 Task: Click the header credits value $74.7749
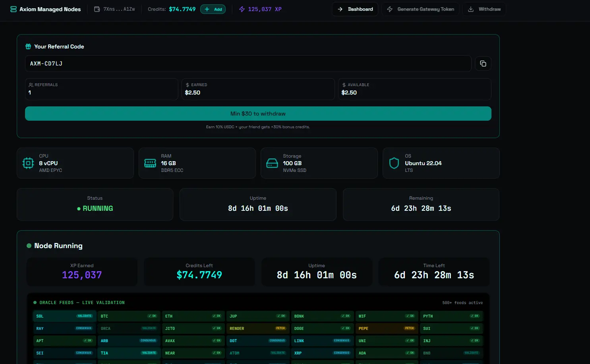[x=182, y=9]
